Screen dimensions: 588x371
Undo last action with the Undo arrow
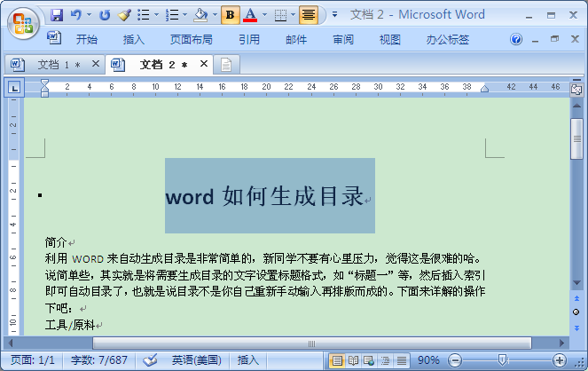click(76, 15)
